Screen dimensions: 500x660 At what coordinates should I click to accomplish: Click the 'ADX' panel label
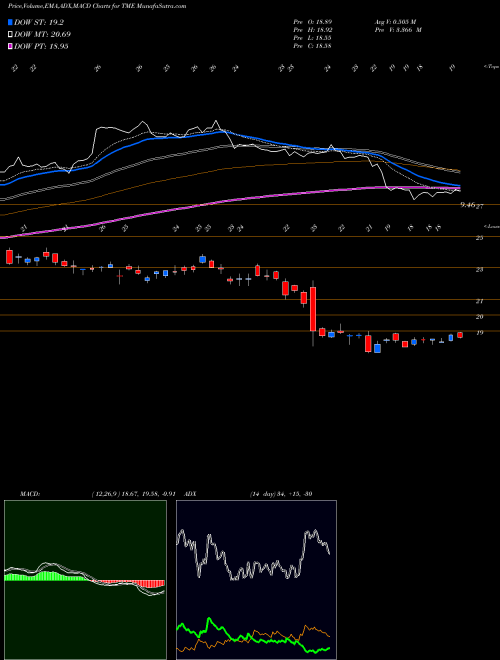[190, 494]
